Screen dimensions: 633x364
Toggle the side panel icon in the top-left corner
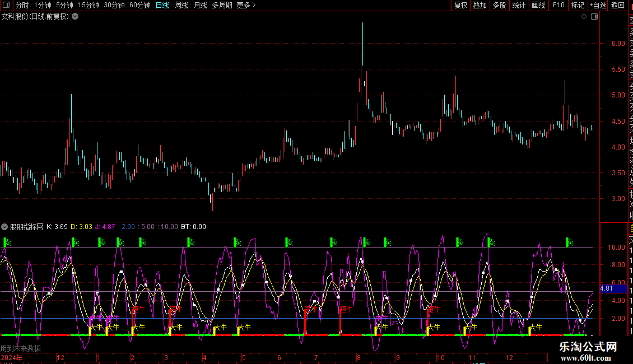click(6, 5)
